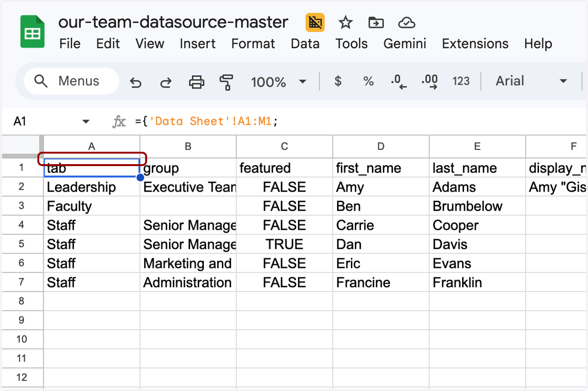Viewport: 588px width, 391px height.
Task: Click the Redo arrow
Action: [x=166, y=82]
